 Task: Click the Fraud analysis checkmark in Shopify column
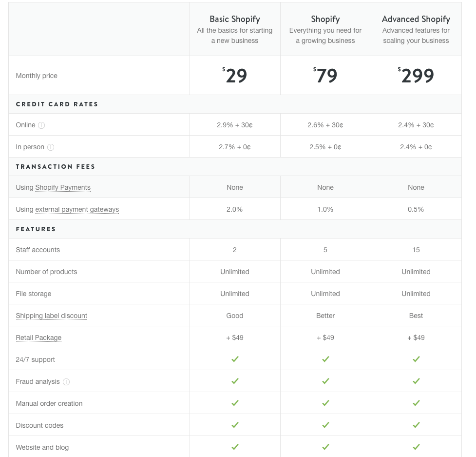coord(325,381)
